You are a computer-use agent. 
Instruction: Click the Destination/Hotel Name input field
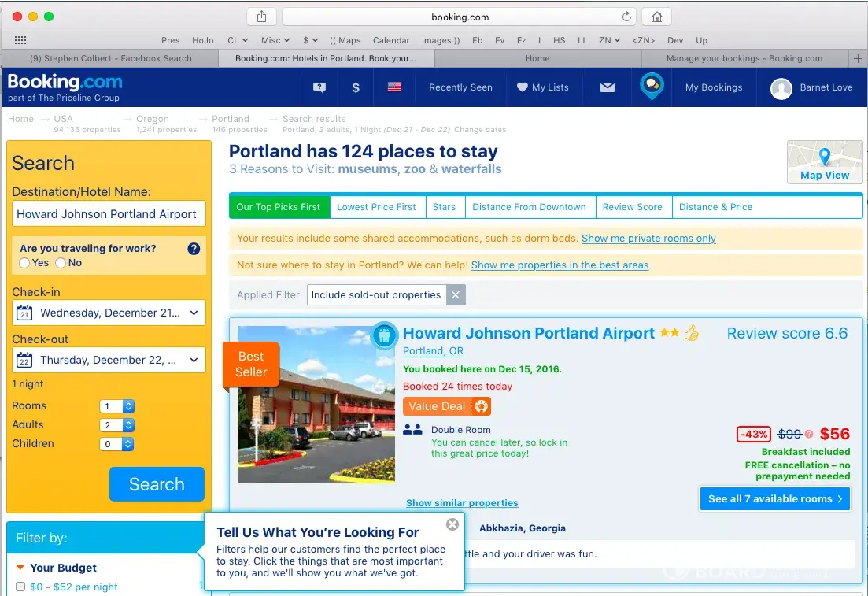click(109, 214)
